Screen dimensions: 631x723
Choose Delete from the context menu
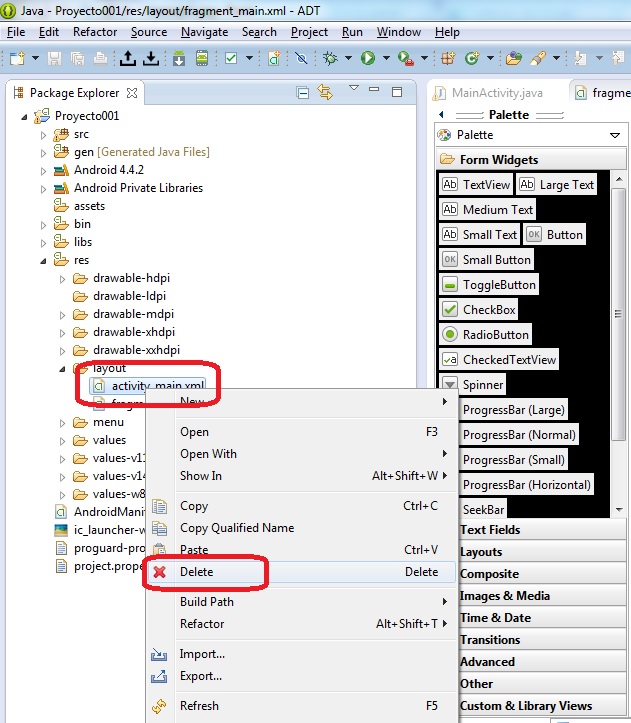tap(301, 572)
